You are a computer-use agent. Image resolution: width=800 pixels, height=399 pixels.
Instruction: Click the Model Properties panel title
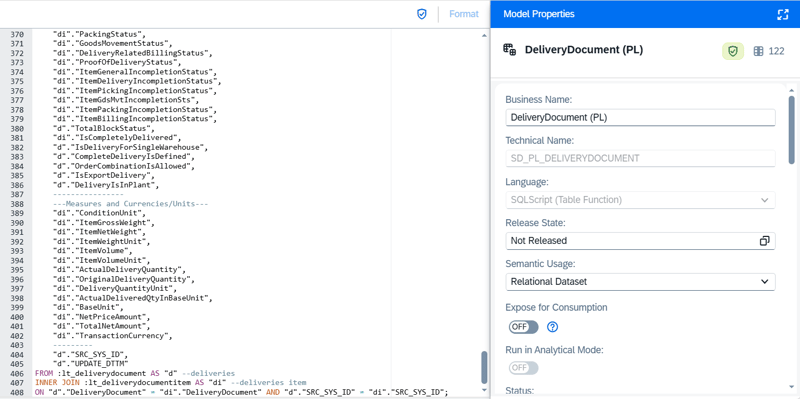[x=539, y=14]
